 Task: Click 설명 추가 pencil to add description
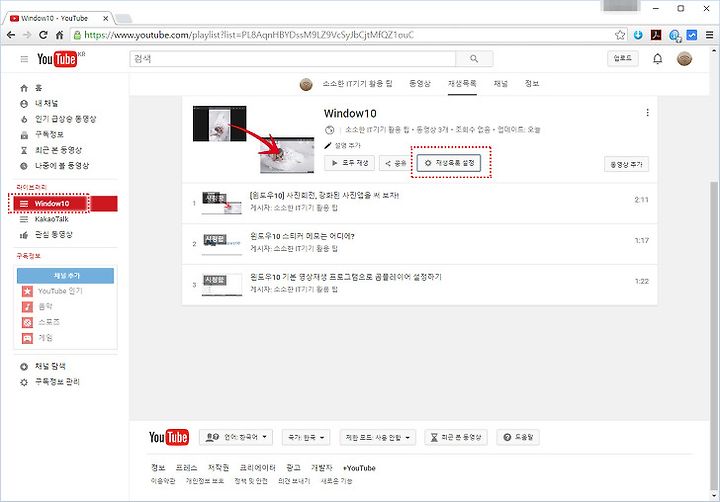pyautogui.click(x=343, y=146)
